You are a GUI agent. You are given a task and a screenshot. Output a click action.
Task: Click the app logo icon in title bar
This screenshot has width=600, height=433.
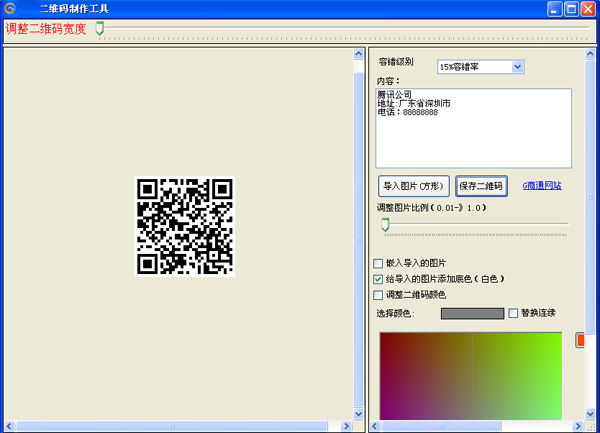click(x=10, y=8)
